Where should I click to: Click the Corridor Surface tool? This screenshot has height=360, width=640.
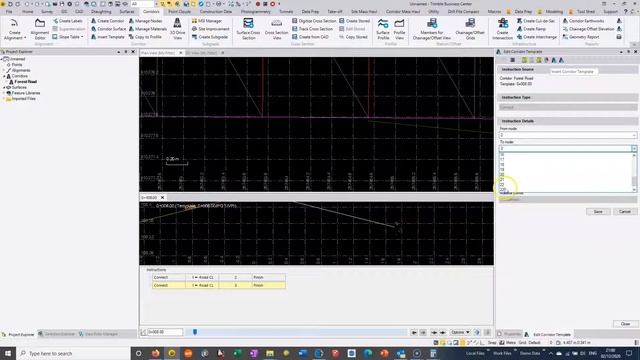(x=108, y=29)
